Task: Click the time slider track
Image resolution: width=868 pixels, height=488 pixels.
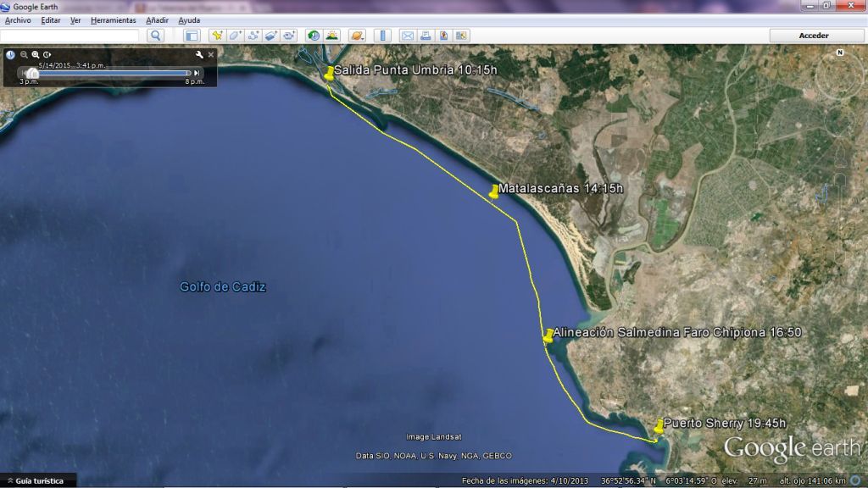Action: pos(110,73)
